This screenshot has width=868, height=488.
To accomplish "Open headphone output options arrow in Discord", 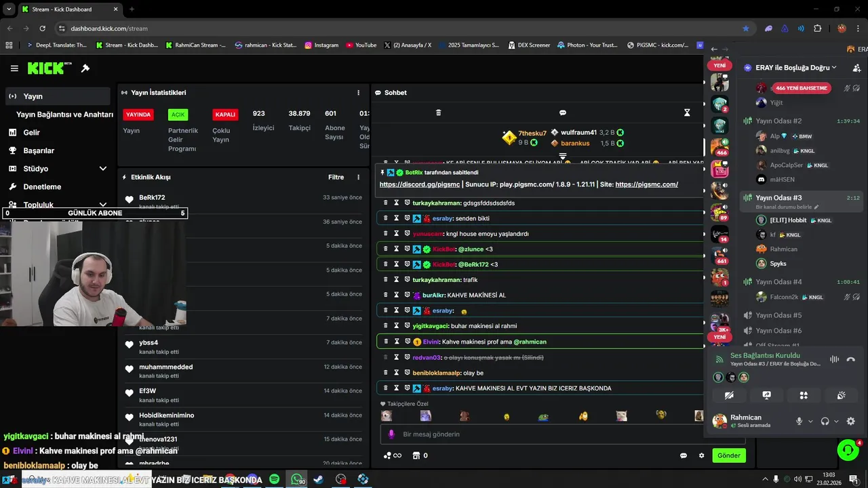I will (836, 421).
